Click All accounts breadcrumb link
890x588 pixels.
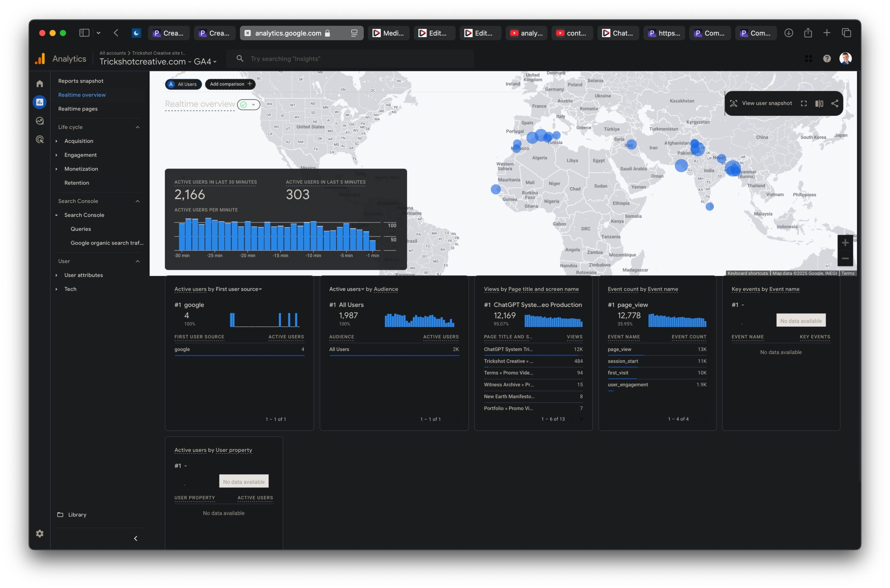click(x=113, y=53)
